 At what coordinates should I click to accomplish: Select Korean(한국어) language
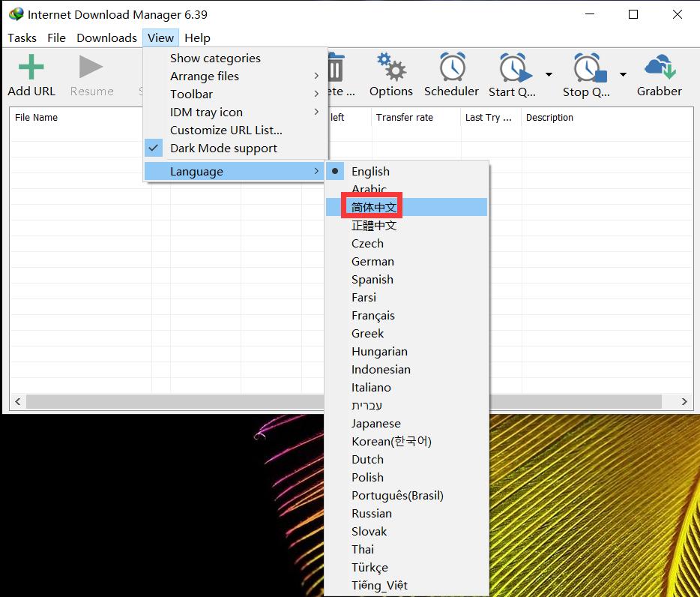pyautogui.click(x=406, y=441)
